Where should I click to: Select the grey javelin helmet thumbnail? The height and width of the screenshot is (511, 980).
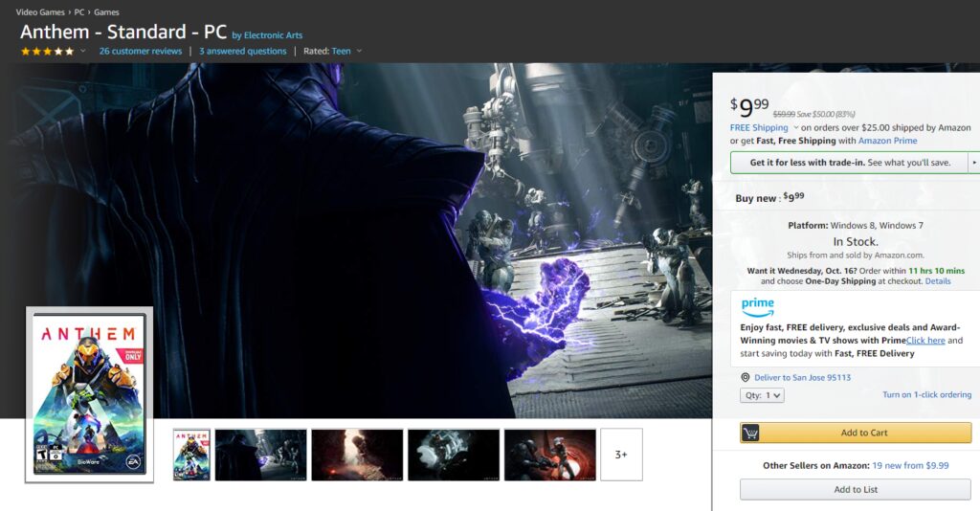(453, 455)
